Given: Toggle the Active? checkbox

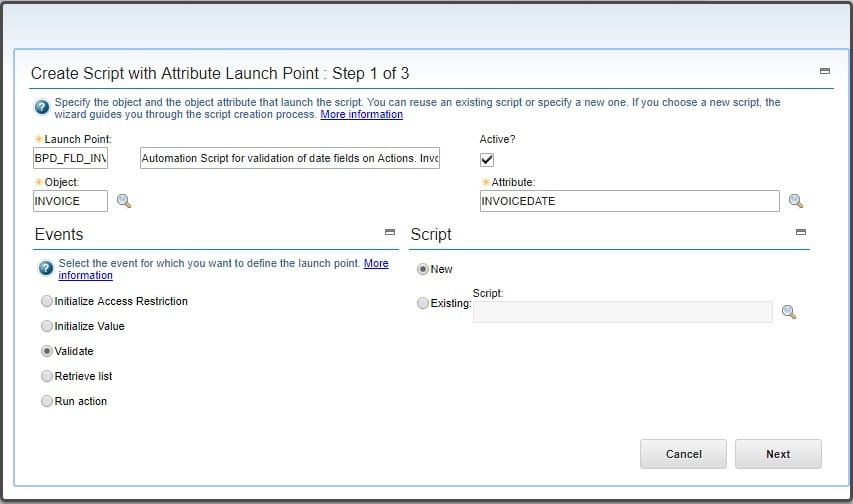Looking at the screenshot, I should pos(487,159).
